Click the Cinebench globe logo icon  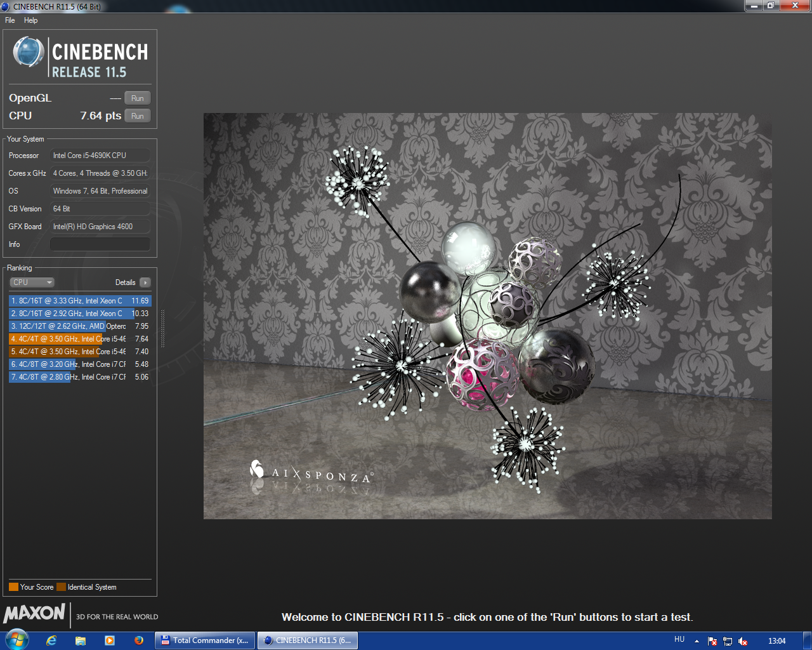tap(29, 52)
